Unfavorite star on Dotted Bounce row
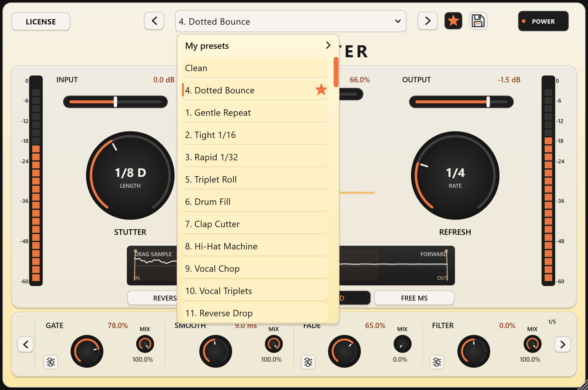Screen dimensions: 588x390 (321, 90)
